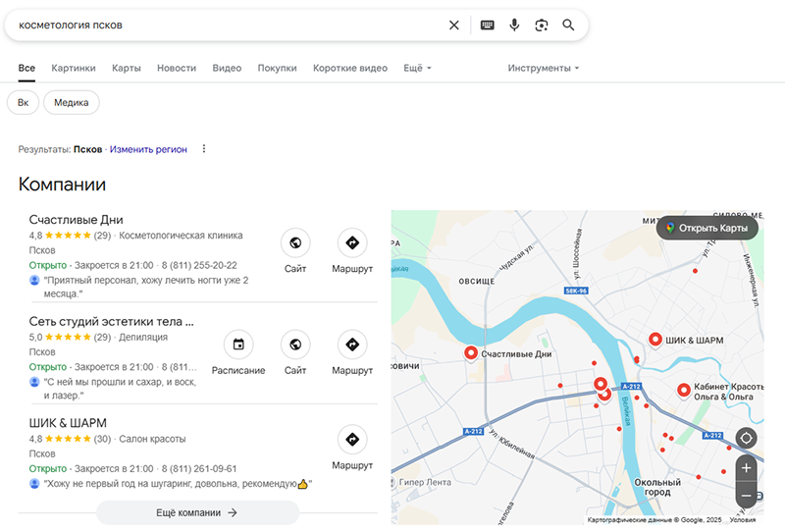Image resolution: width=785 pixels, height=532 pixels.
Task: Switch to the Карты tab
Action: pos(127,68)
